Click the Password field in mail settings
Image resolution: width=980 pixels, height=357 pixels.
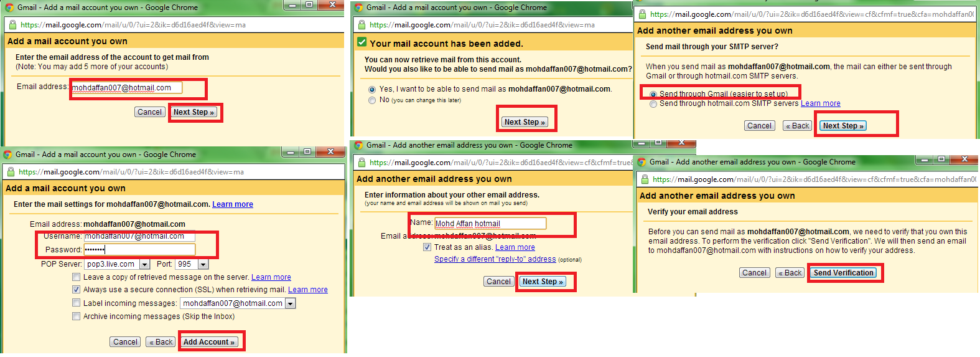pos(139,249)
